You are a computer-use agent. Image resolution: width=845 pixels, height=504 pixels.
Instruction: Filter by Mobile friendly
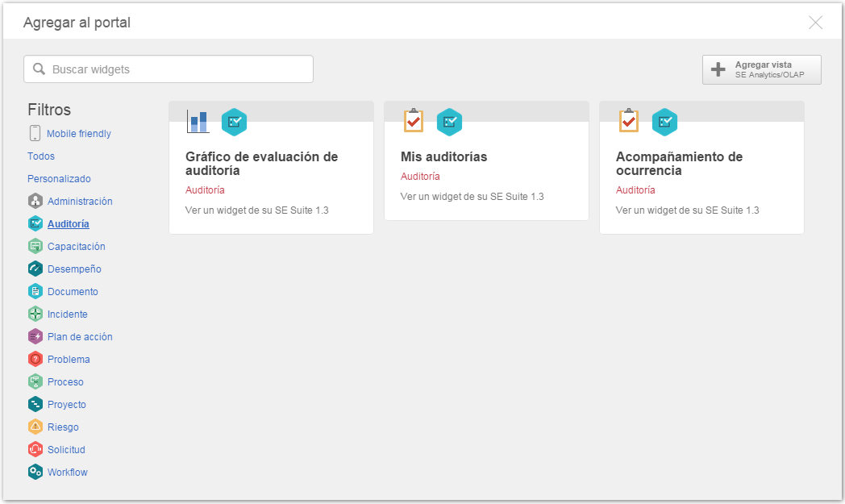(x=79, y=134)
